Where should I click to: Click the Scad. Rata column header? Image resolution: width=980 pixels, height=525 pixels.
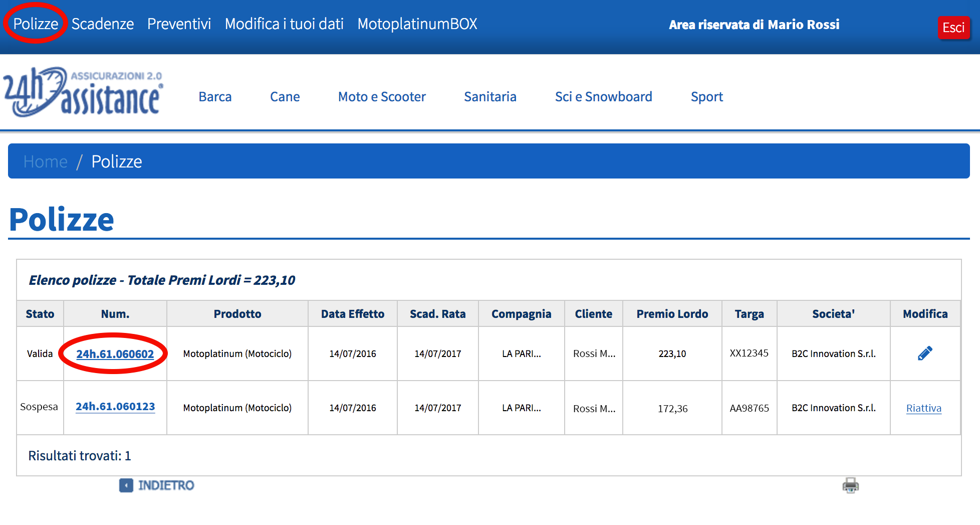(x=438, y=314)
